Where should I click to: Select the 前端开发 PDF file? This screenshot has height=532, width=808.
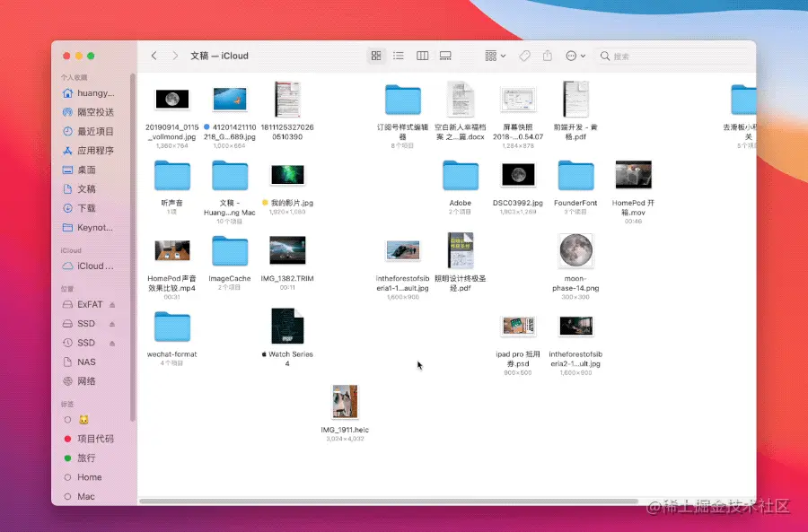click(575, 99)
